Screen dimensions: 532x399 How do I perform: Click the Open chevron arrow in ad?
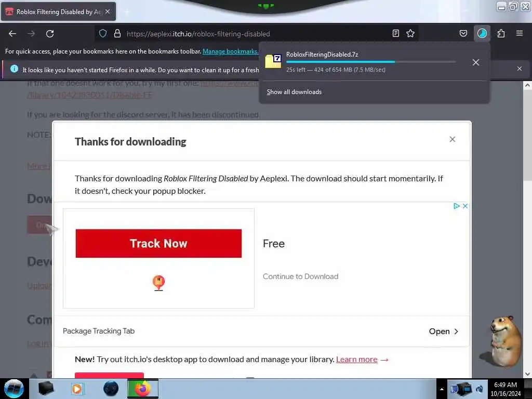tap(456, 331)
